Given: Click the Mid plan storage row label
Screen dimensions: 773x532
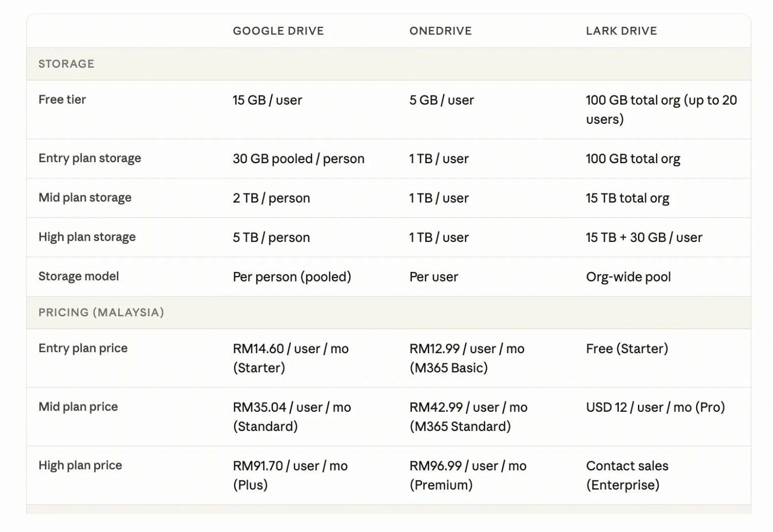Looking at the screenshot, I should coord(85,198).
